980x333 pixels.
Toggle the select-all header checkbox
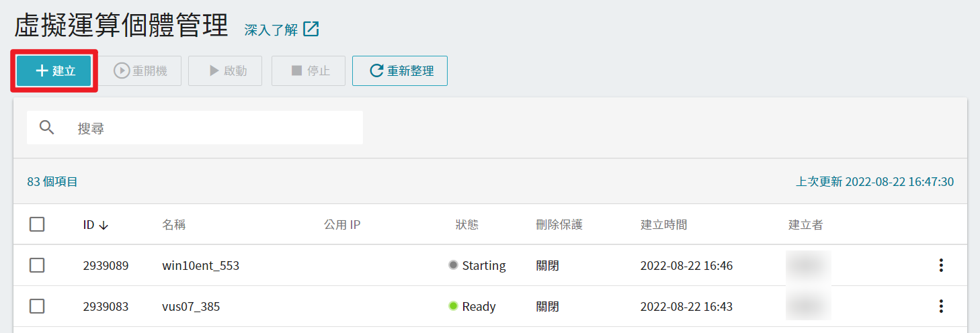37,224
